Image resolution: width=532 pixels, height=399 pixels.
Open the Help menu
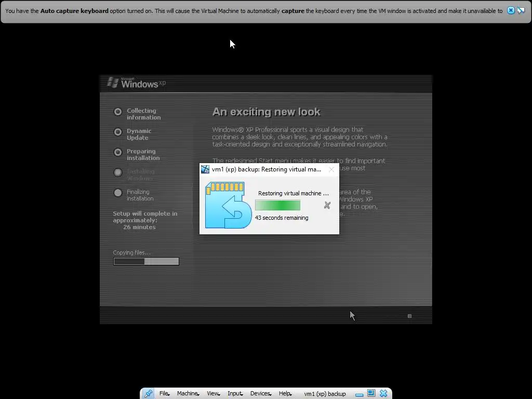point(285,394)
